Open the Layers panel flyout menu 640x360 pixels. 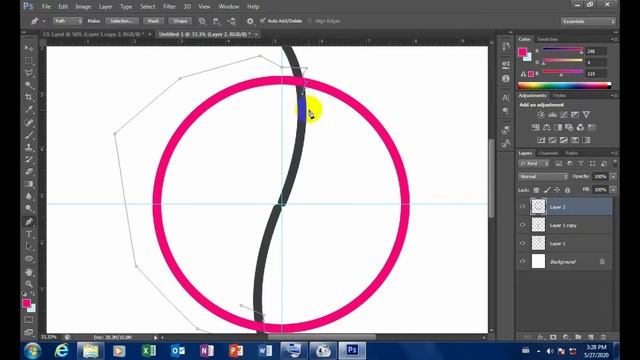point(614,153)
